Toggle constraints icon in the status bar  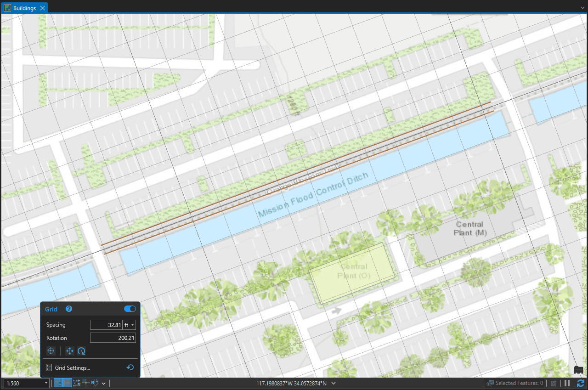tap(77, 383)
